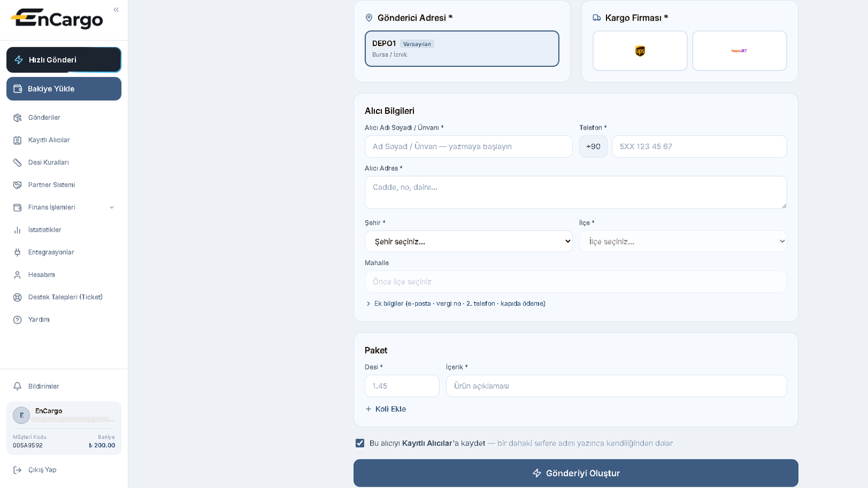
Task: Open the Şehir seçiniz dropdown
Action: pyautogui.click(x=469, y=241)
